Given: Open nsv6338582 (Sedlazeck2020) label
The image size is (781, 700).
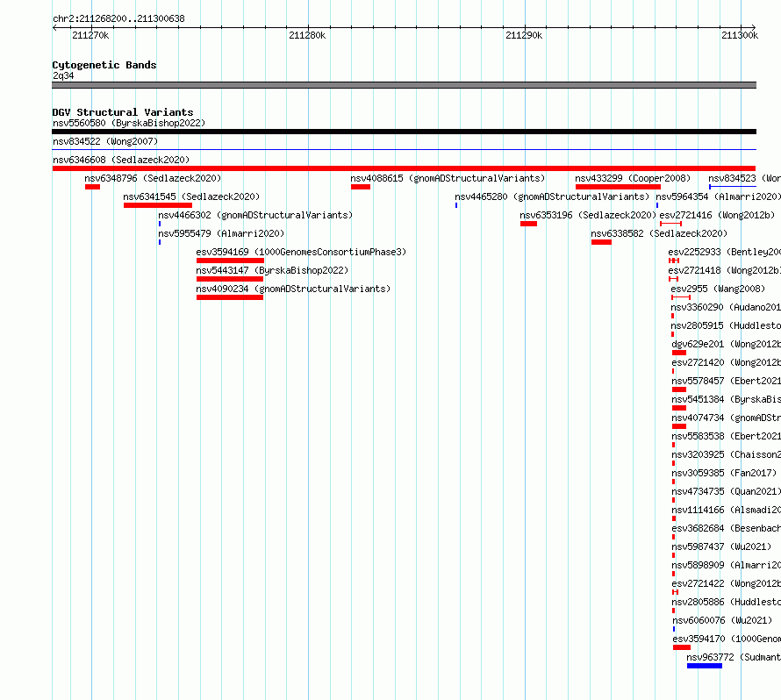Looking at the screenshot, I should (659, 233).
